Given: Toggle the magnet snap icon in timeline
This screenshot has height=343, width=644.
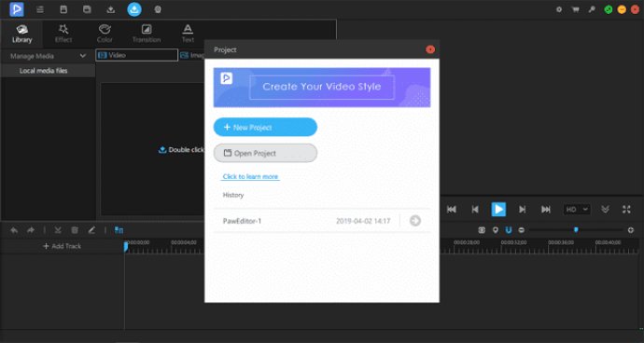Looking at the screenshot, I should click(509, 230).
